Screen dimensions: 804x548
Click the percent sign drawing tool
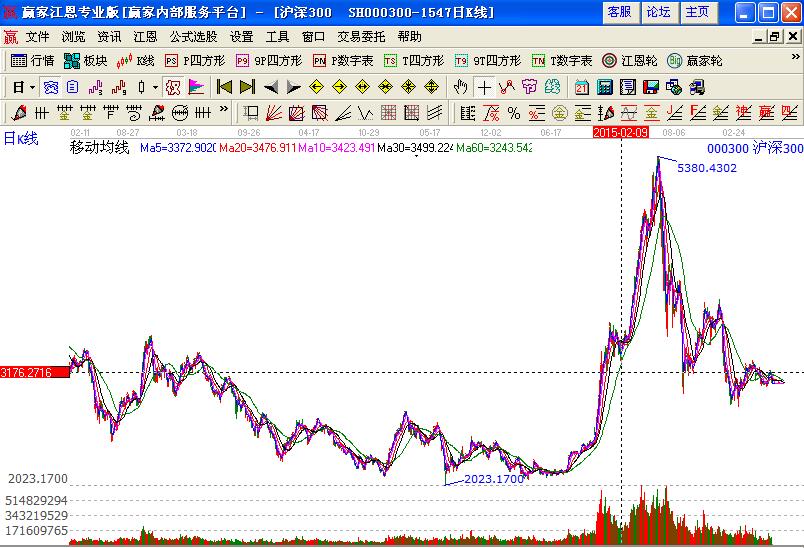point(513,112)
